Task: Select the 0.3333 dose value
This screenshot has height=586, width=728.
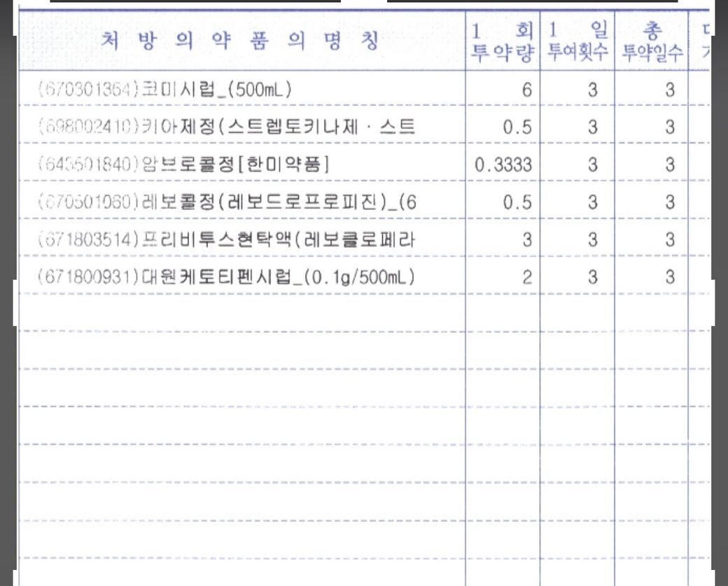Action: coord(503,165)
